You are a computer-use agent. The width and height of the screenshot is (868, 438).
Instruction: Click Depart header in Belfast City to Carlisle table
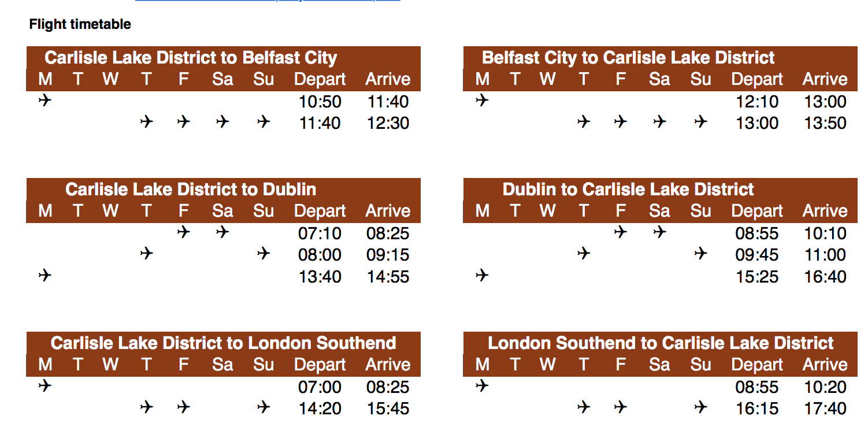coord(756,79)
